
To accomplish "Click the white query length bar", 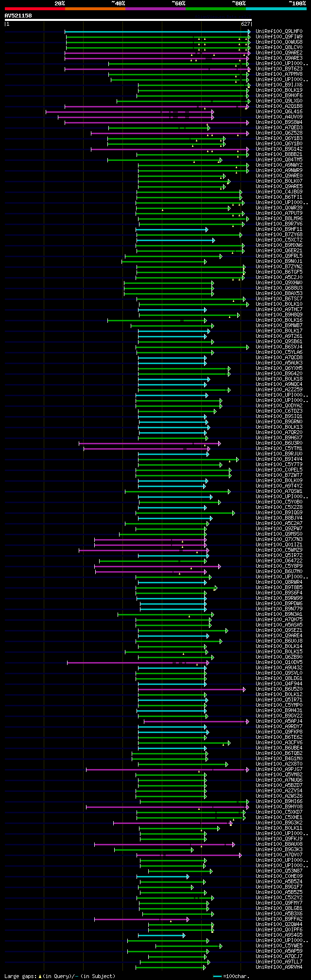I will click(x=128, y=20).
